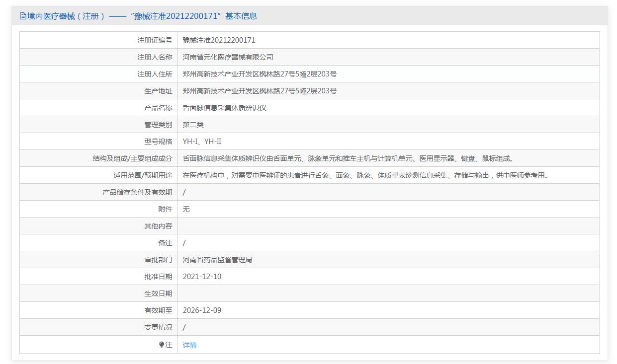Click the 生产地址 address value

260,91
